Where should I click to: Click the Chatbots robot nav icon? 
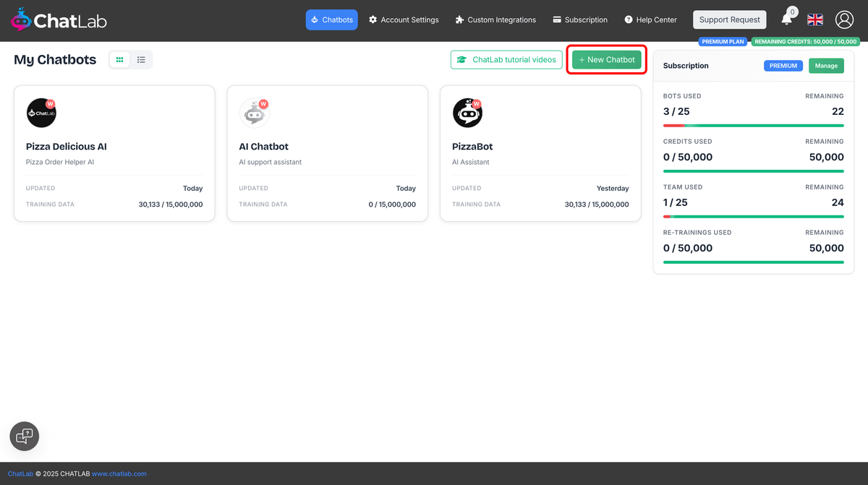(315, 20)
